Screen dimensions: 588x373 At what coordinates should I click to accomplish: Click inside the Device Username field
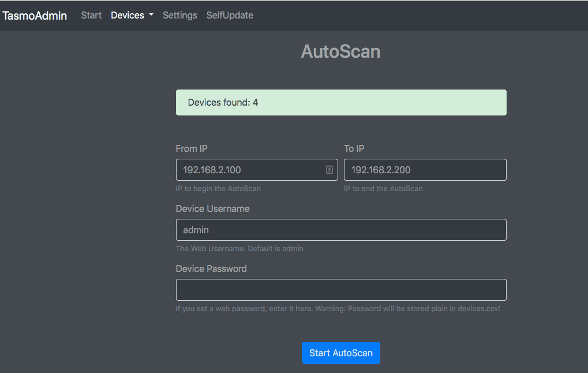coord(340,229)
